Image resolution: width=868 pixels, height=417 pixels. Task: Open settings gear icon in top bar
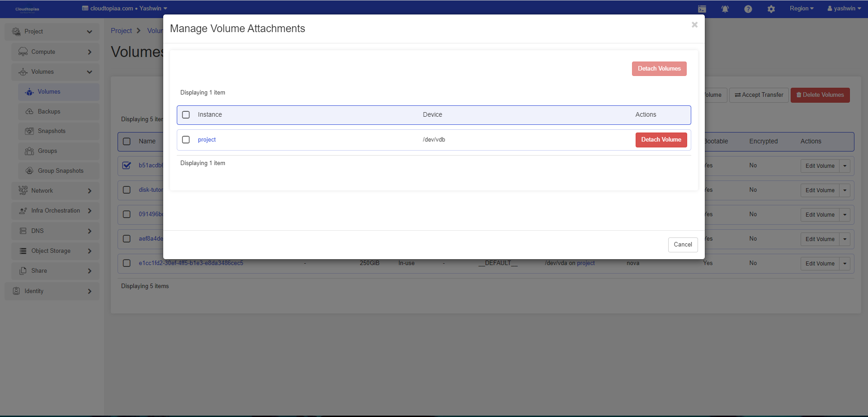771,9
